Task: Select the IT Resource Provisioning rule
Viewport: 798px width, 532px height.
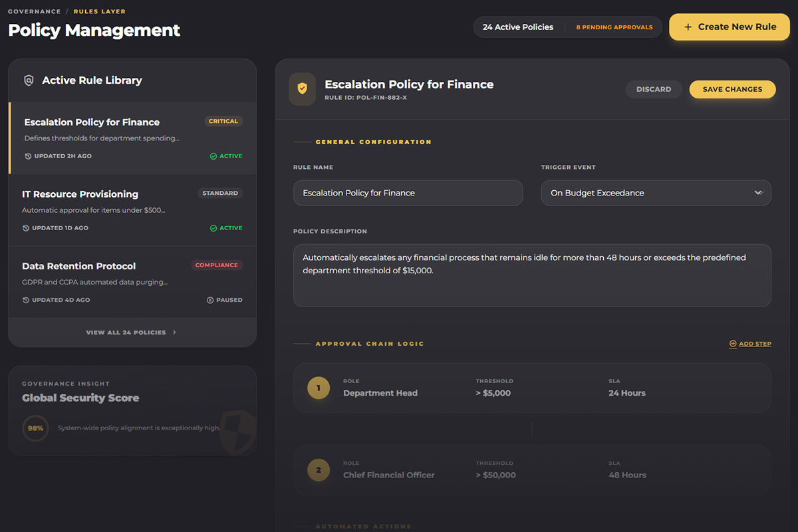Action: point(132,210)
